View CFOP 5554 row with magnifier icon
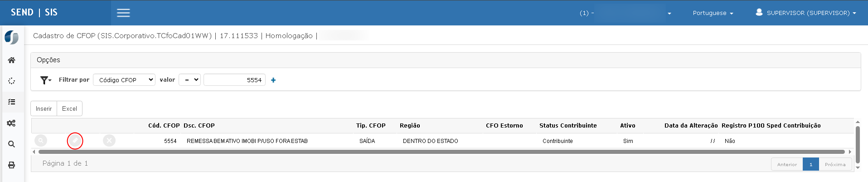Viewport: 868px width, 182px height. click(41, 141)
